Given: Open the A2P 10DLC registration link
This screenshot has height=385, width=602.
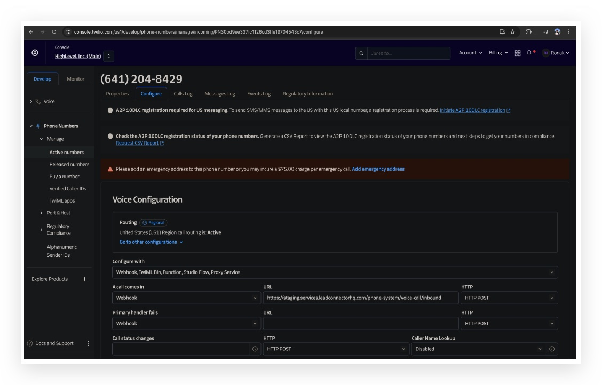Looking at the screenshot, I should click(475, 110).
